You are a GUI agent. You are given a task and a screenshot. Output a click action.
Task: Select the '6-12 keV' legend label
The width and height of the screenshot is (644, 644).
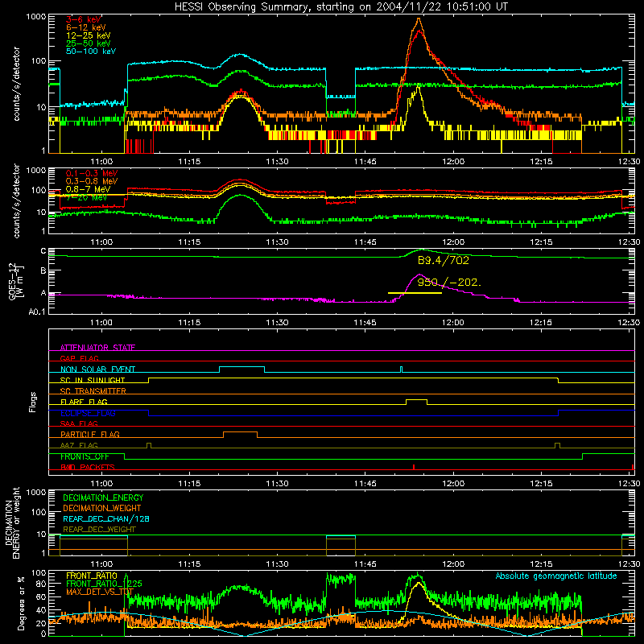(86, 27)
